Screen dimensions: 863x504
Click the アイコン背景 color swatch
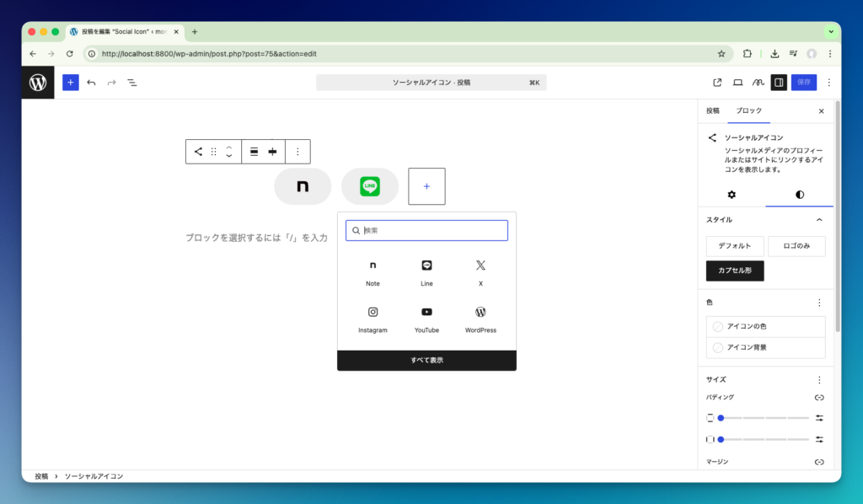pyautogui.click(x=765, y=347)
